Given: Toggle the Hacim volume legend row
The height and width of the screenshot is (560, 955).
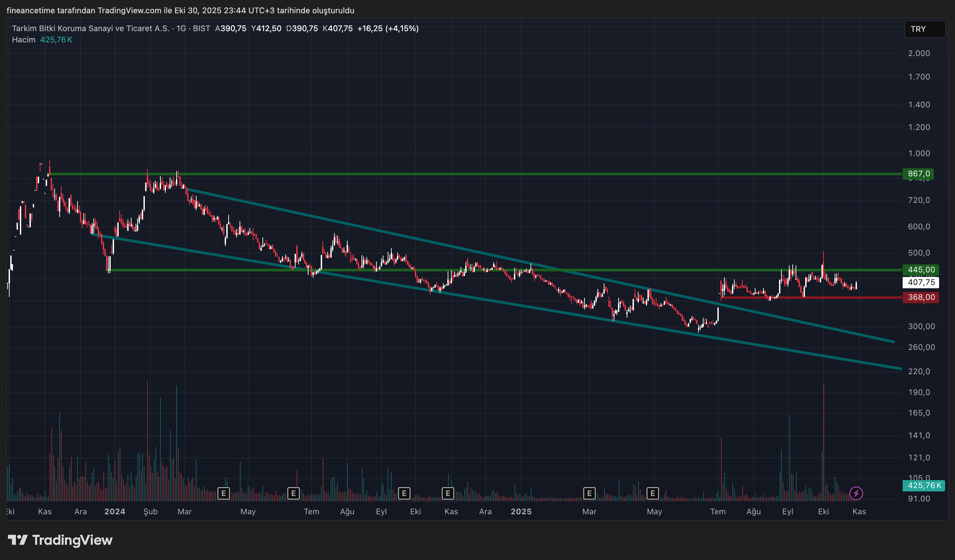Looking at the screenshot, I should pos(24,39).
